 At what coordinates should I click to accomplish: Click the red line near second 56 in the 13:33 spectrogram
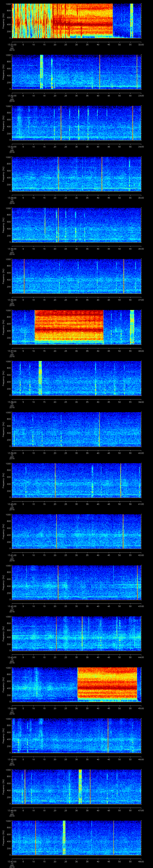pos(133,123)
